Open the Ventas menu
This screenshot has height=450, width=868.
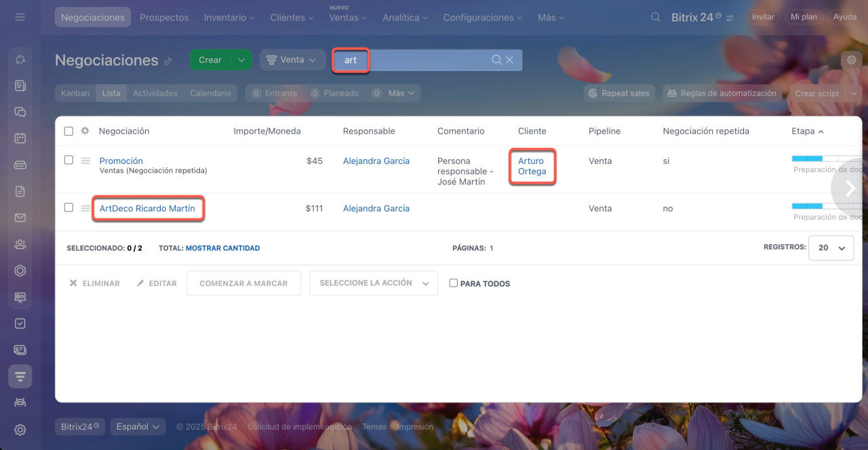tap(348, 18)
